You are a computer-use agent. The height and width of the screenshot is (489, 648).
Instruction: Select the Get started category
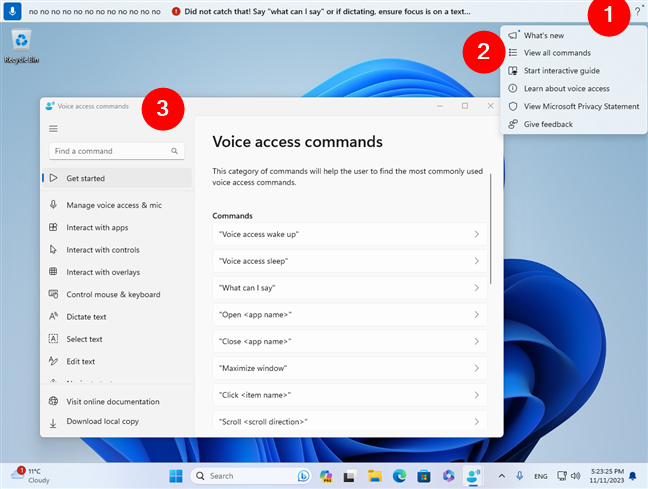(x=117, y=178)
